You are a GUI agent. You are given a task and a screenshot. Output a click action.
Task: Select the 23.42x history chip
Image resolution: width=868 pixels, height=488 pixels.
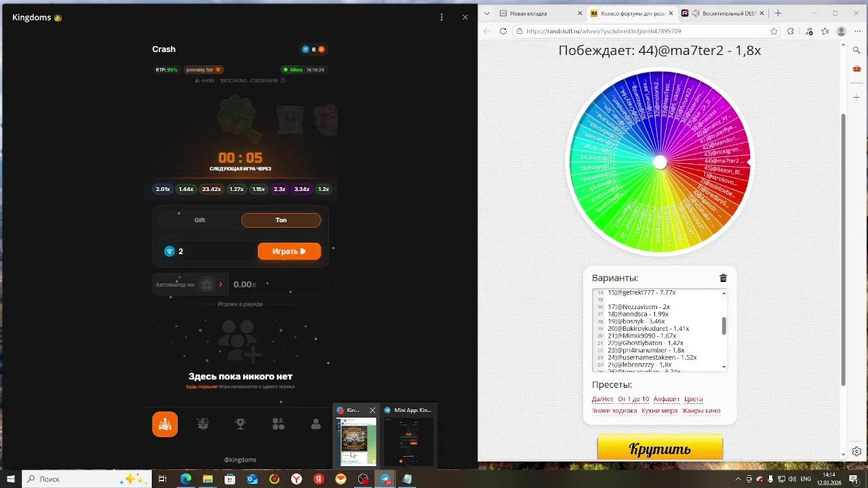pyautogui.click(x=212, y=189)
